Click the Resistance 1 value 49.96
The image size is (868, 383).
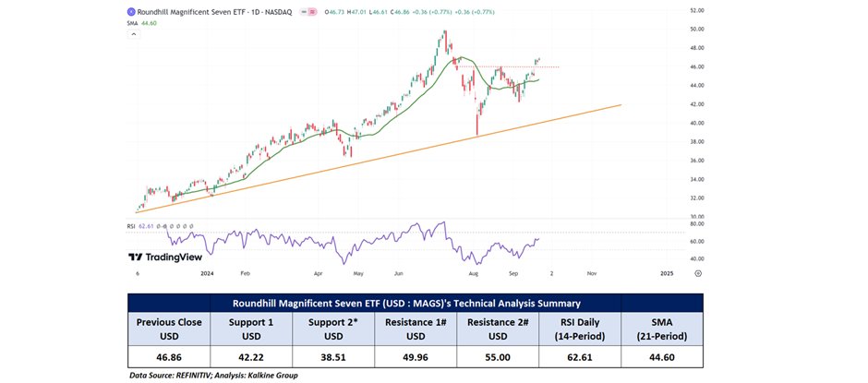tap(416, 357)
